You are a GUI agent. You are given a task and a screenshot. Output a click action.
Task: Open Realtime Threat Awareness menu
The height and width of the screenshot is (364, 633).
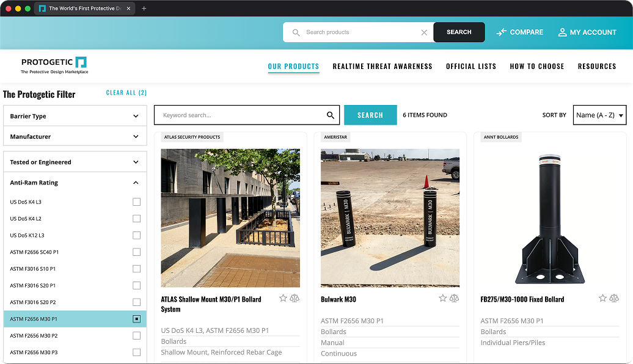click(x=382, y=67)
